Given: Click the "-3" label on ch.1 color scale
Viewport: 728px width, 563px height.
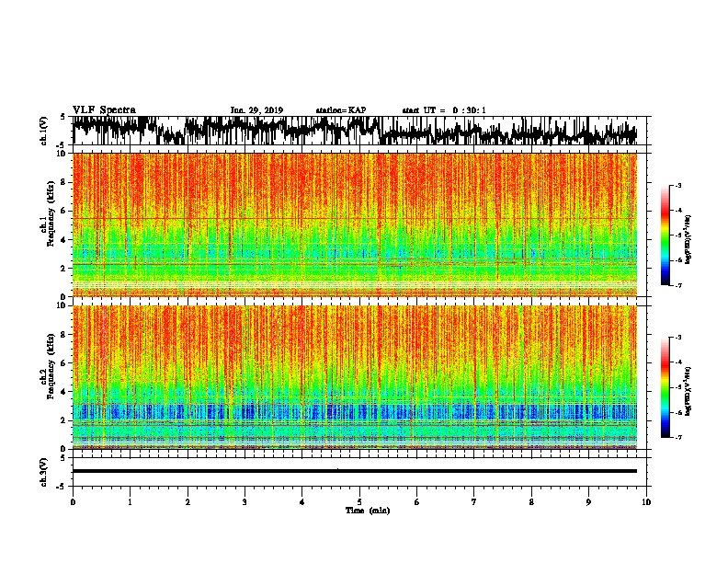Looking at the screenshot, I should (x=678, y=186).
